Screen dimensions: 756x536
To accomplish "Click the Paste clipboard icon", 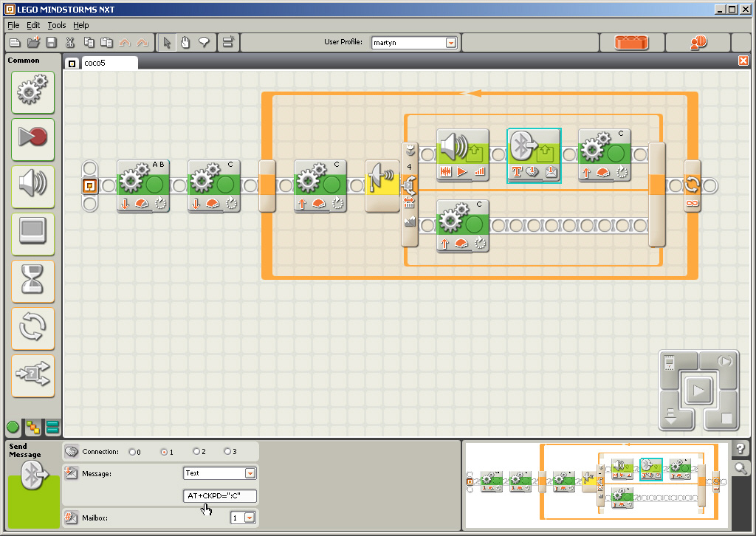I will [106, 43].
